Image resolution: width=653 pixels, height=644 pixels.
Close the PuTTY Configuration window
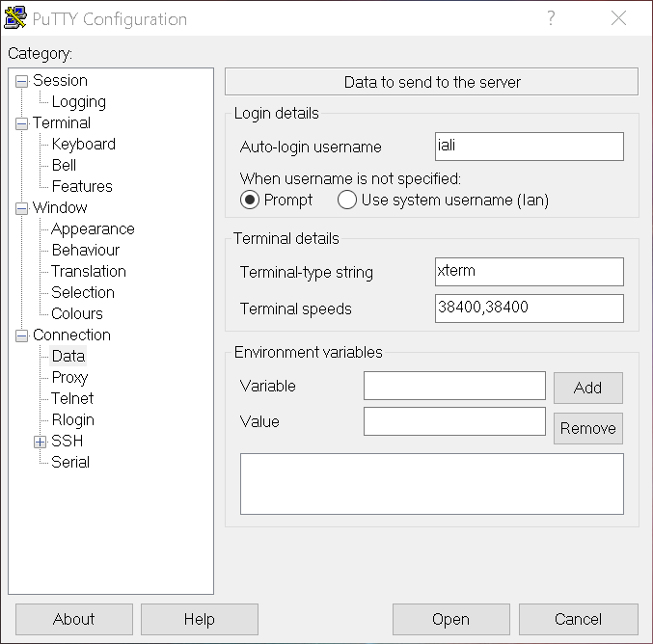pyautogui.click(x=618, y=18)
